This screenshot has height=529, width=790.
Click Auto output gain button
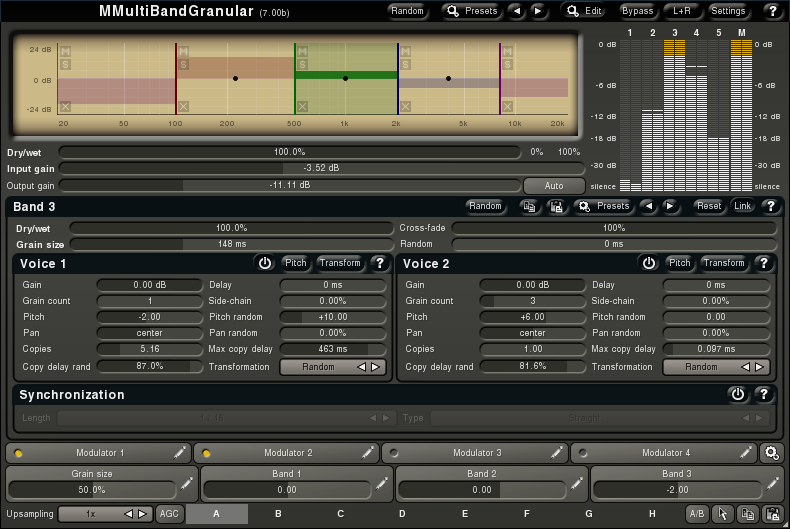554,186
